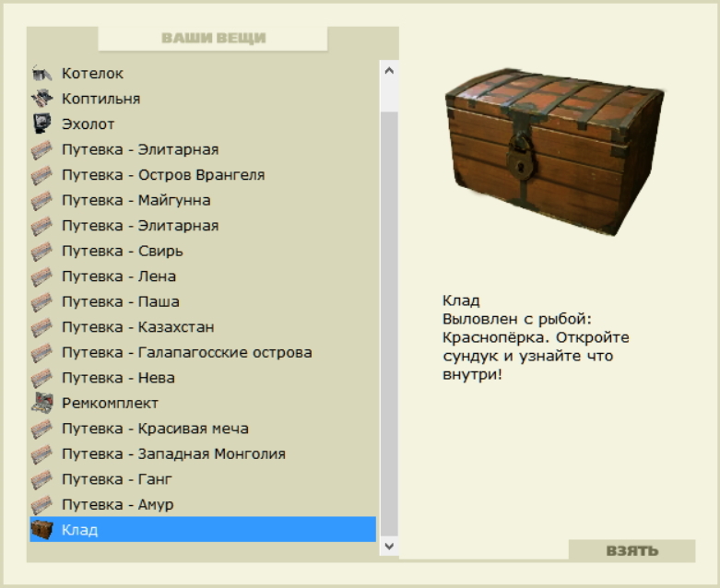Click the Ремкомплект repair kit icon
Viewport: 720px width, 588px height.
point(41,403)
